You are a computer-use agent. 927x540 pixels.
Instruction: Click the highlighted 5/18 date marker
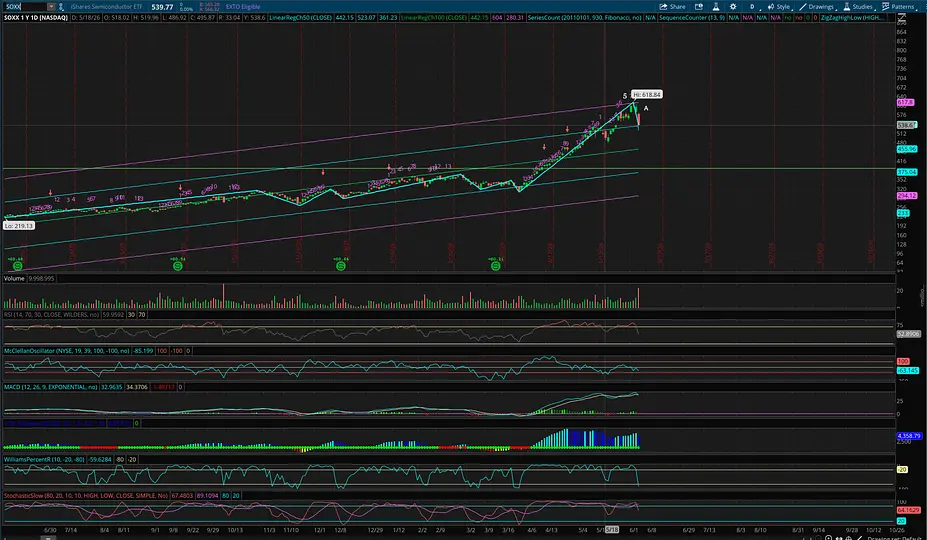612,530
